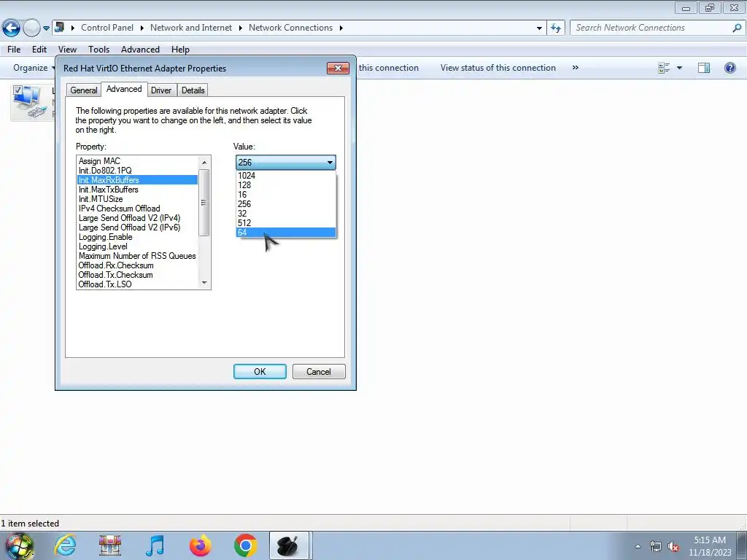The width and height of the screenshot is (747, 560).
Task: Click the Refresh button beside the address bar
Action: (556, 28)
